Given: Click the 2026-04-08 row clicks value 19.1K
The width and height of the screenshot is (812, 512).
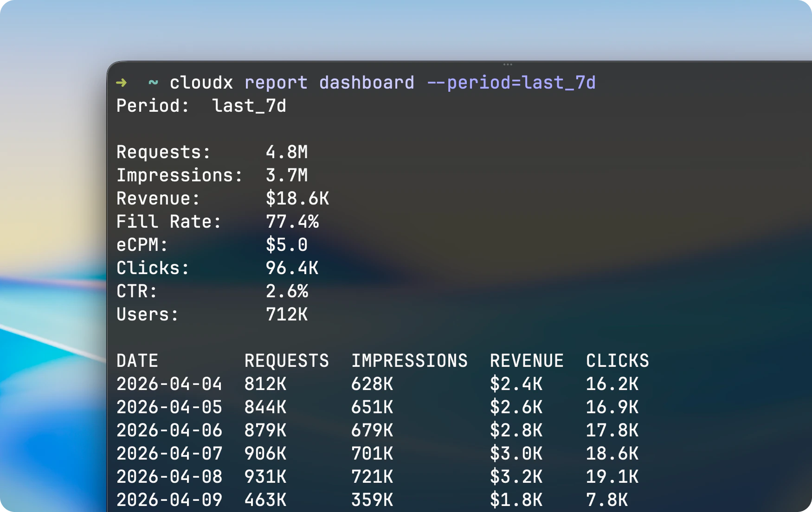Looking at the screenshot, I should [612, 476].
